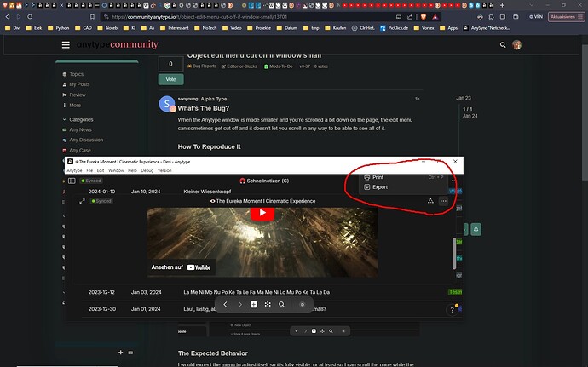The image size is (588, 367).
Task: Open the Mods-To-Do tag
Action: pos(279,66)
